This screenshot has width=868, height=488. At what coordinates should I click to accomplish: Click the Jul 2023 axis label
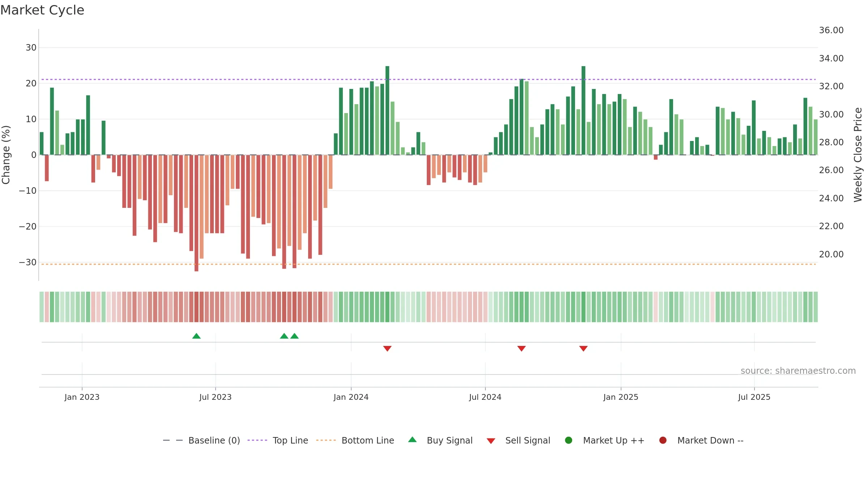click(x=216, y=397)
